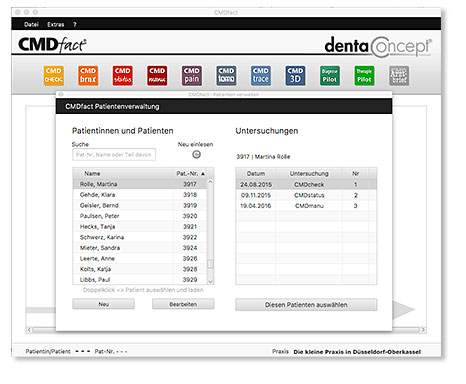Open the Therapie Pilot icon
Screen dimensions: 466x384
point(364,76)
